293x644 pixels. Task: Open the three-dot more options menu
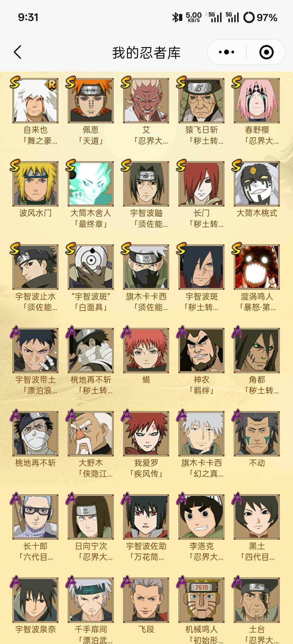click(227, 52)
